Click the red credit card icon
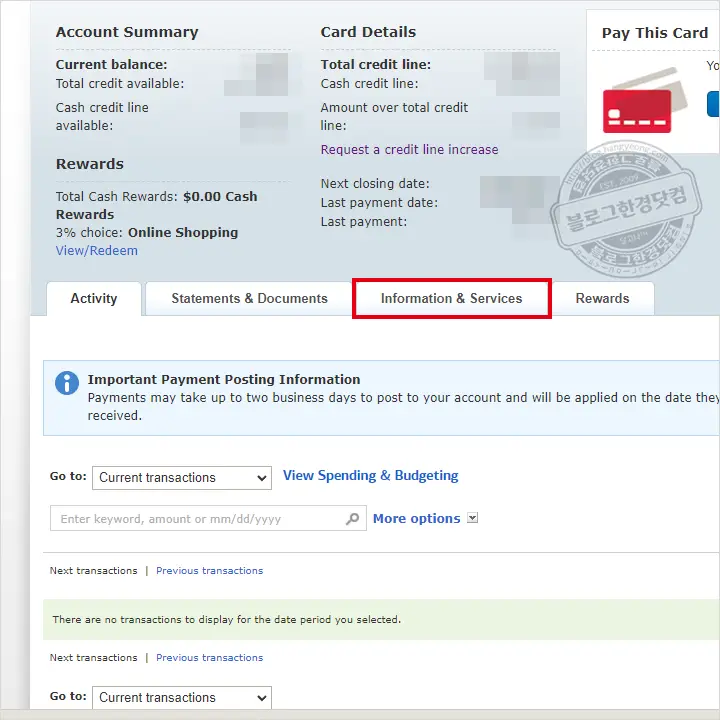720x720 pixels. coord(637,111)
